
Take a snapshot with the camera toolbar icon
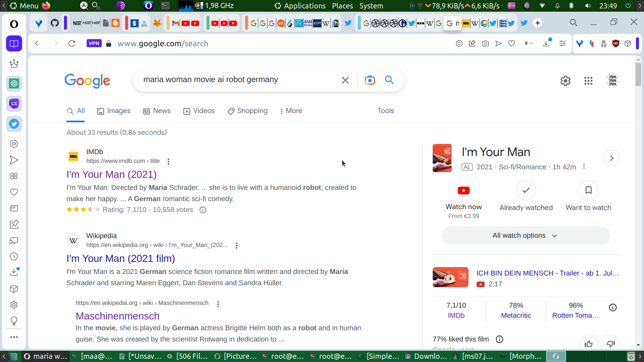(x=485, y=43)
